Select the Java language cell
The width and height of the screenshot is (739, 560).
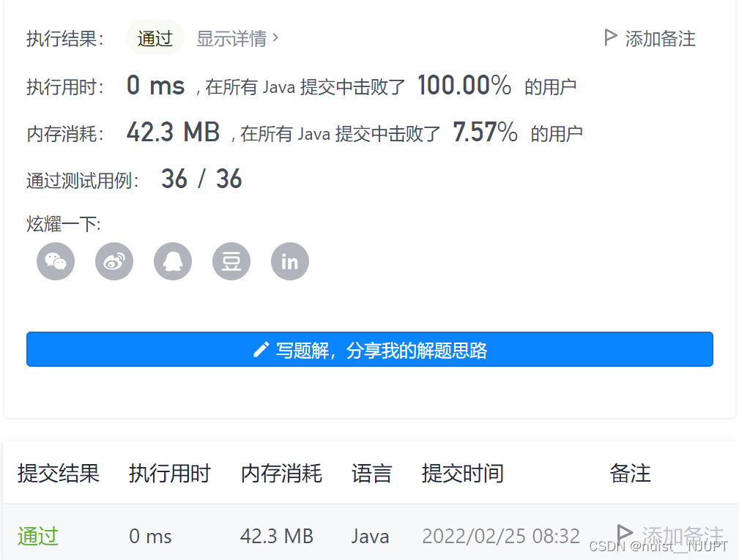371,536
